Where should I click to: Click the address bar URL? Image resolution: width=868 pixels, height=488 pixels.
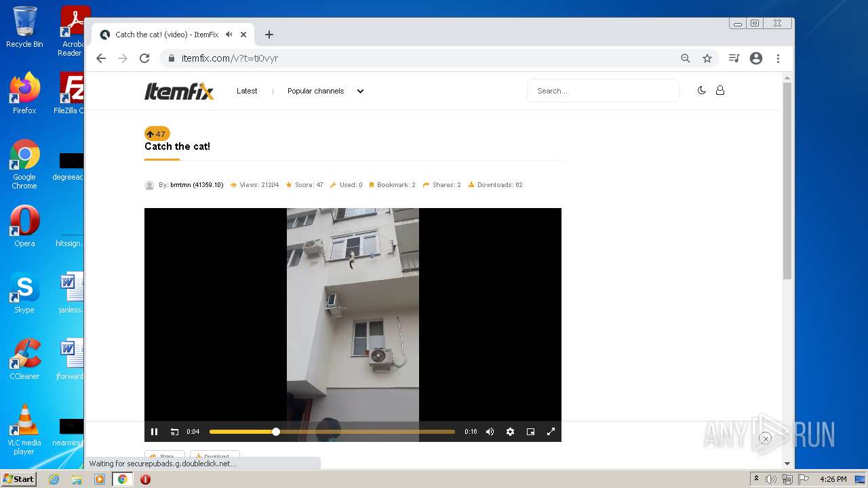click(x=230, y=58)
